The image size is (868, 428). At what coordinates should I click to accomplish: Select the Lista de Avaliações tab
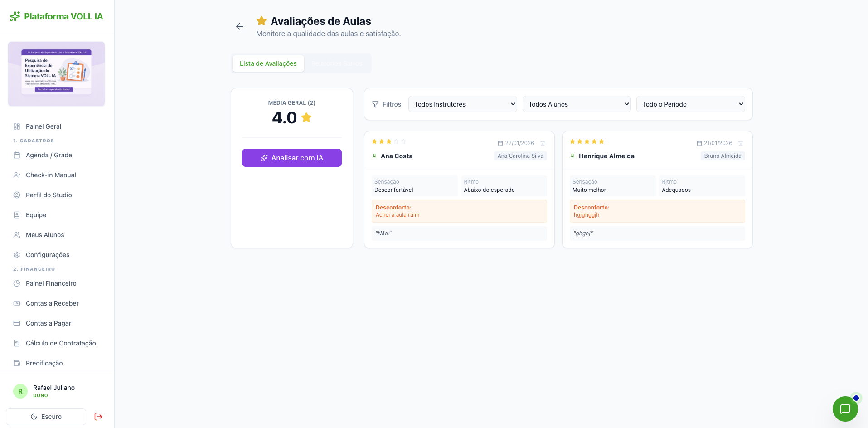(x=268, y=63)
